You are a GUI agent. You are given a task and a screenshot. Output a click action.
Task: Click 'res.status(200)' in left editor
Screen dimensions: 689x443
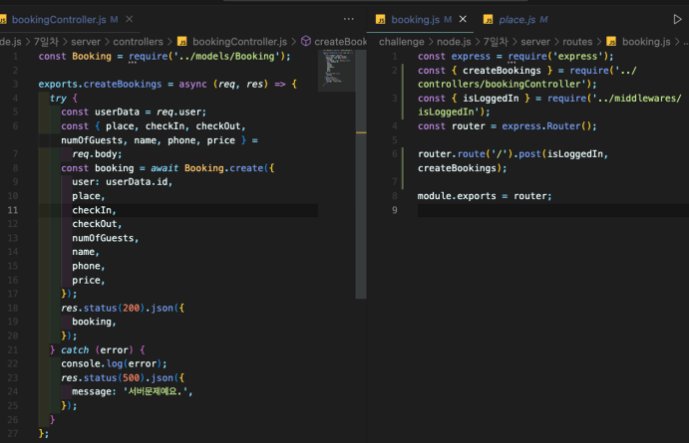[x=103, y=308]
